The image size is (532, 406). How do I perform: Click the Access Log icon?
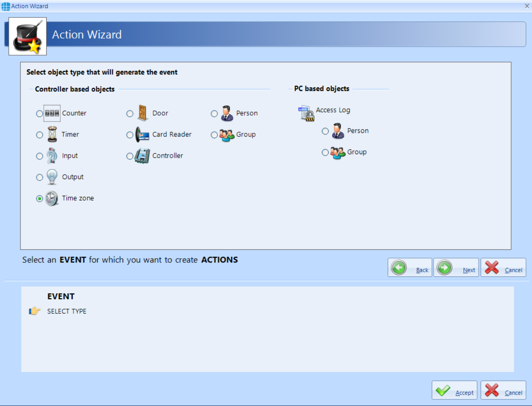click(306, 113)
